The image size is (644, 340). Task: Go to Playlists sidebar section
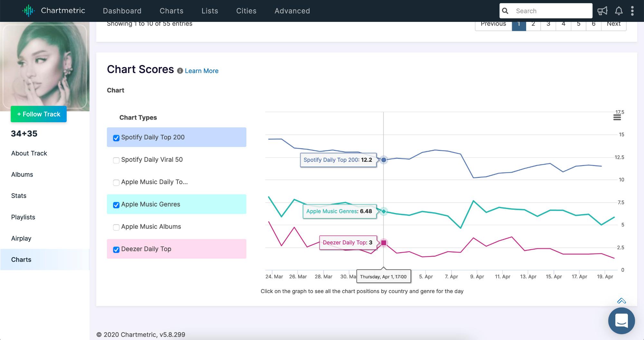pos(23,217)
